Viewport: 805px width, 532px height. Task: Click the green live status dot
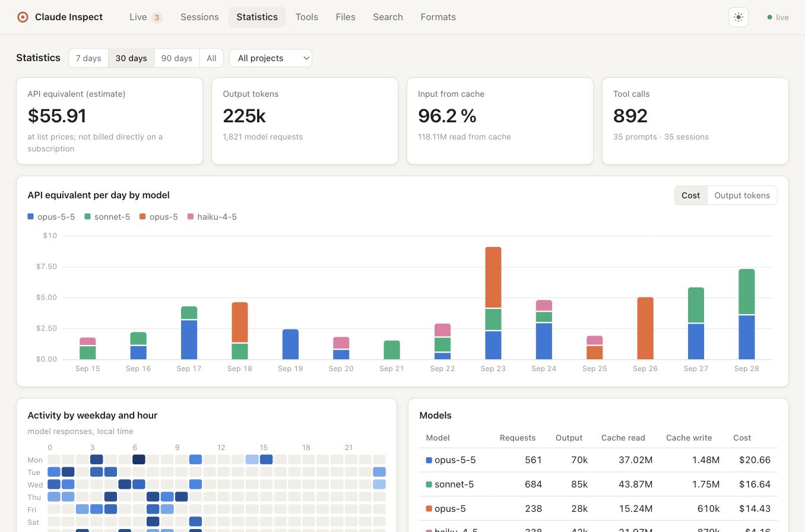tap(770, 17)
